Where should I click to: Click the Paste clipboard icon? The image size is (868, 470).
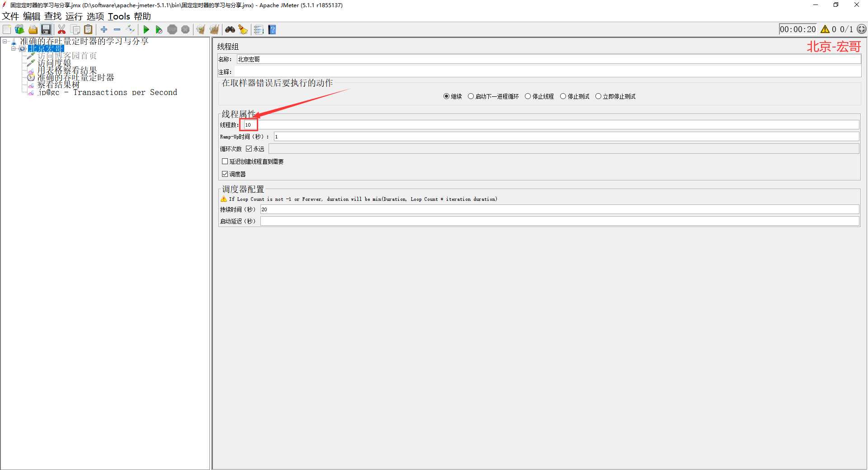click(x=89, y=29)
